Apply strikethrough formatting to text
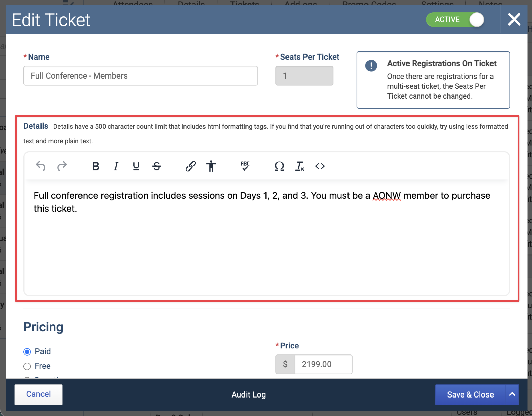 (157, 166)
